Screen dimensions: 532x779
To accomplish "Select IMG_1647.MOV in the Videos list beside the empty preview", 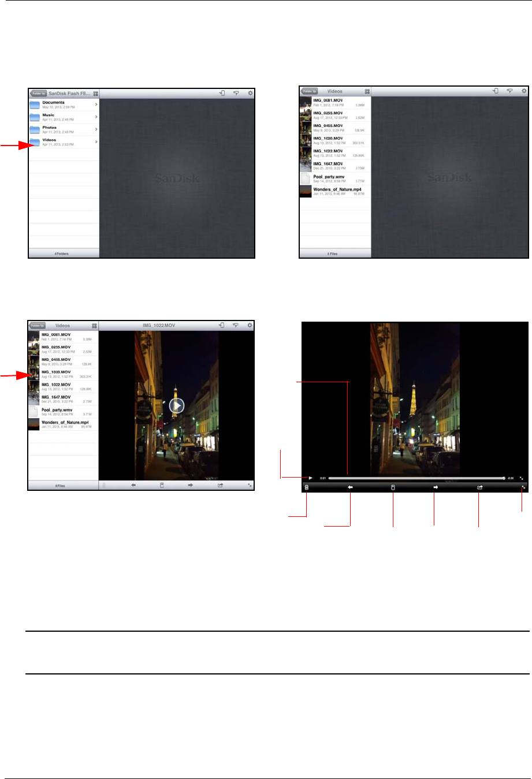I will [x=335, y=166].
